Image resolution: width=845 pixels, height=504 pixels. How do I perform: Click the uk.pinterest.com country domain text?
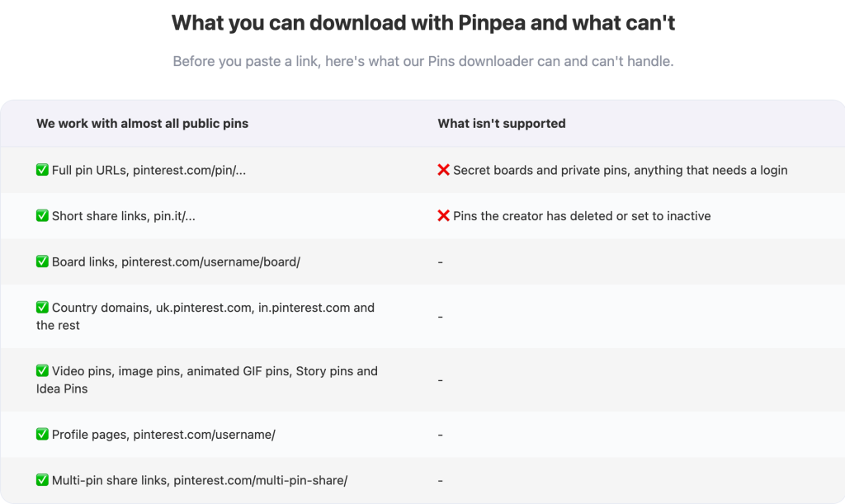pyautogui.click(x=204, y=308)
